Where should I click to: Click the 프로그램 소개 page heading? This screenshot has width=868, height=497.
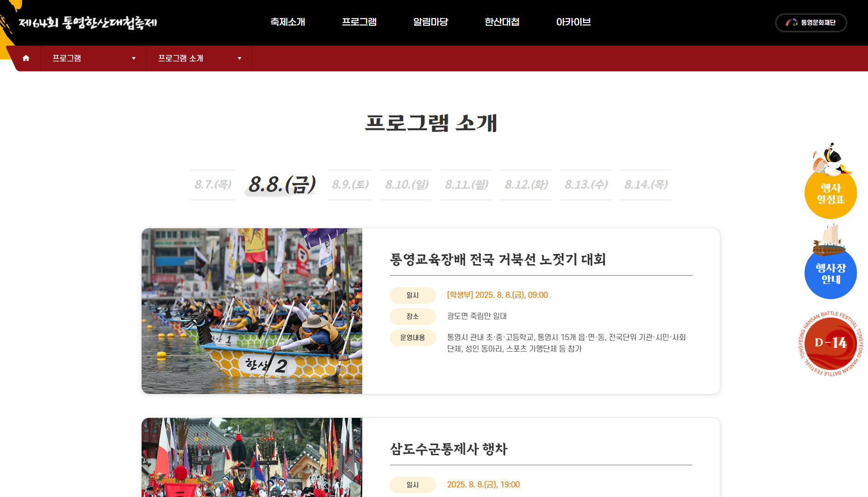[x=431, y=123]
